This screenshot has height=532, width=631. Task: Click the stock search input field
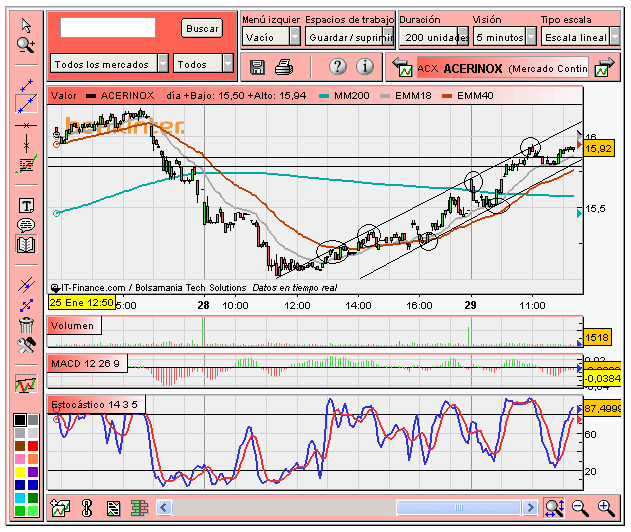(108, 28)
